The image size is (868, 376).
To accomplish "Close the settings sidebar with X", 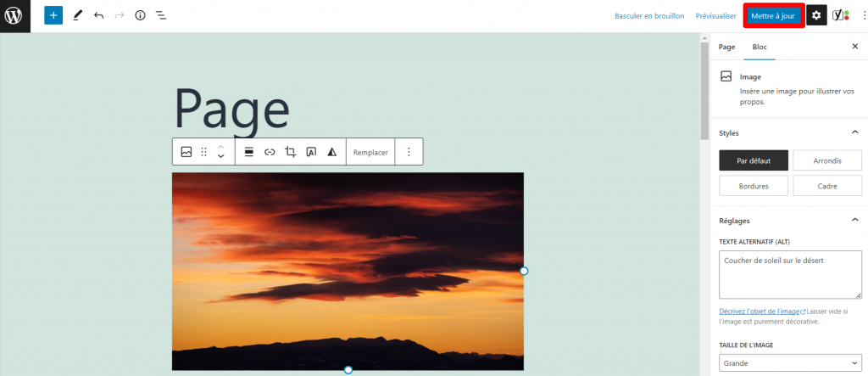I will click(854, 47).
